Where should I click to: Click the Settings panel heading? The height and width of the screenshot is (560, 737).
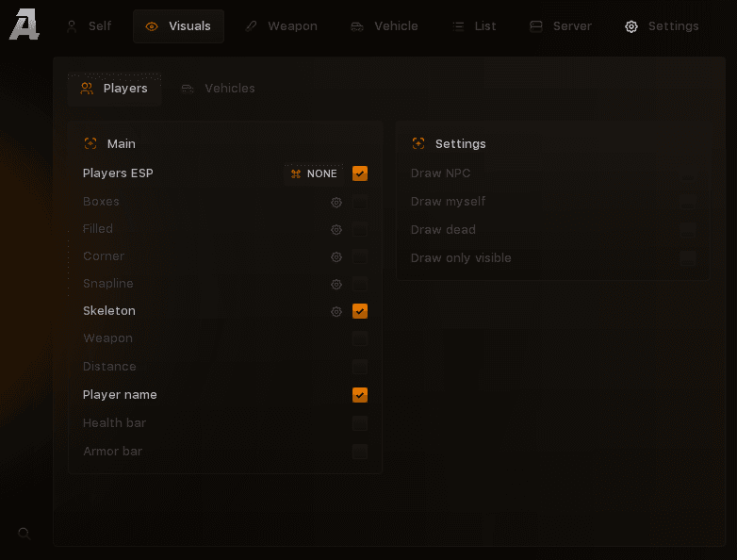click(461, 144)
